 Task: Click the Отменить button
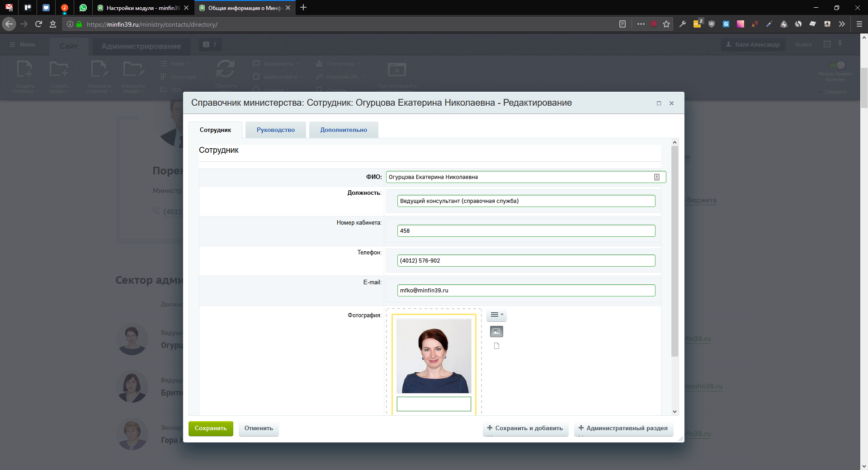click(259, 428)
